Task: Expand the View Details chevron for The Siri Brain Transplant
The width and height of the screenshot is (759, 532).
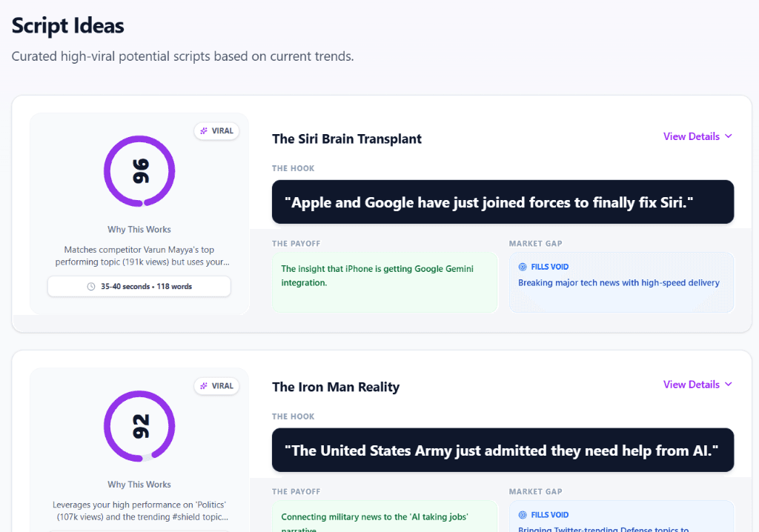Action: coord(728,136)
